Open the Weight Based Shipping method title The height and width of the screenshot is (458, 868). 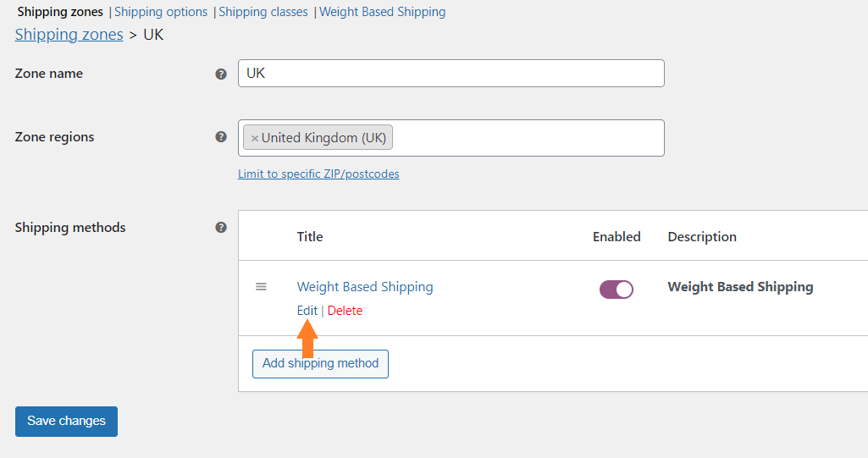click(365, 286)
